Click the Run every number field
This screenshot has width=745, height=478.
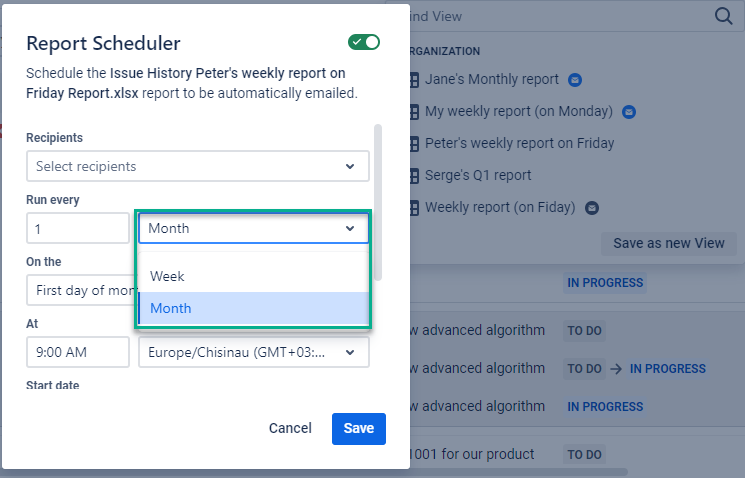click(x=78, y=228)
